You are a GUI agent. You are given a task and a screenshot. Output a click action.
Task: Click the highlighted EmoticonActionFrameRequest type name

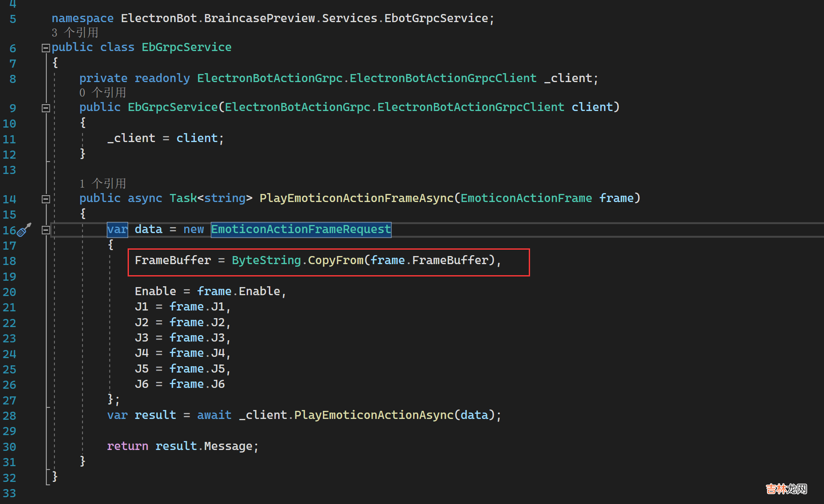pos(301,230)
